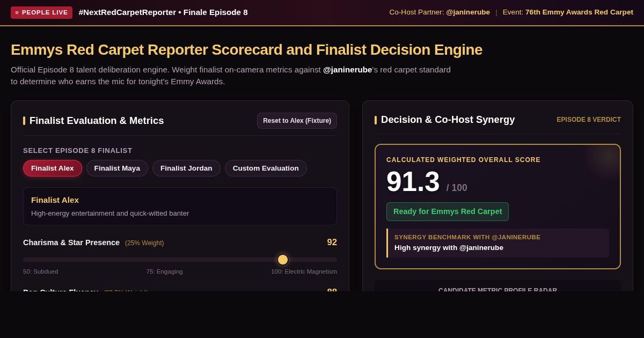
Task: Click CALCULATED WEIGHTED OVERALL SCORE label
Action: pyautogui.click(x=463, y=160)
